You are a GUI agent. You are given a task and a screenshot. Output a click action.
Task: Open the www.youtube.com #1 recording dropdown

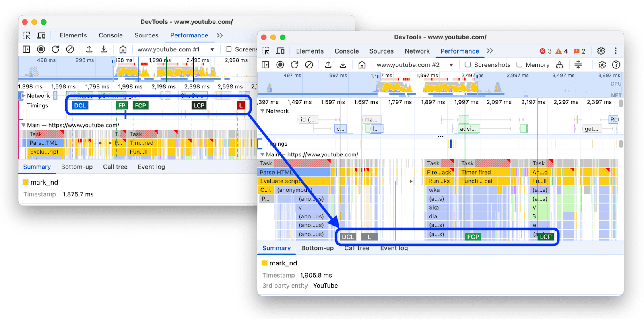tap(176, 49)
